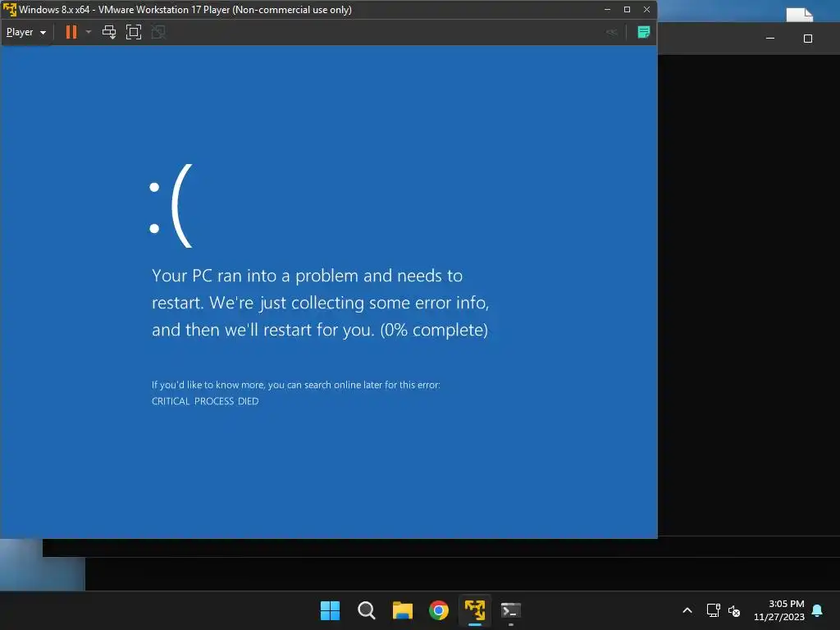840x630 pixels.
Task: Click the white document icon on the desktop
Action: (799, 14)
